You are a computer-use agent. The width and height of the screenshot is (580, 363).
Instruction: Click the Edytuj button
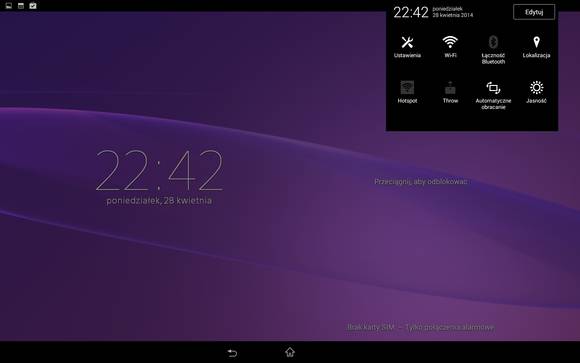pyautogui.click(x=534, y=12)
